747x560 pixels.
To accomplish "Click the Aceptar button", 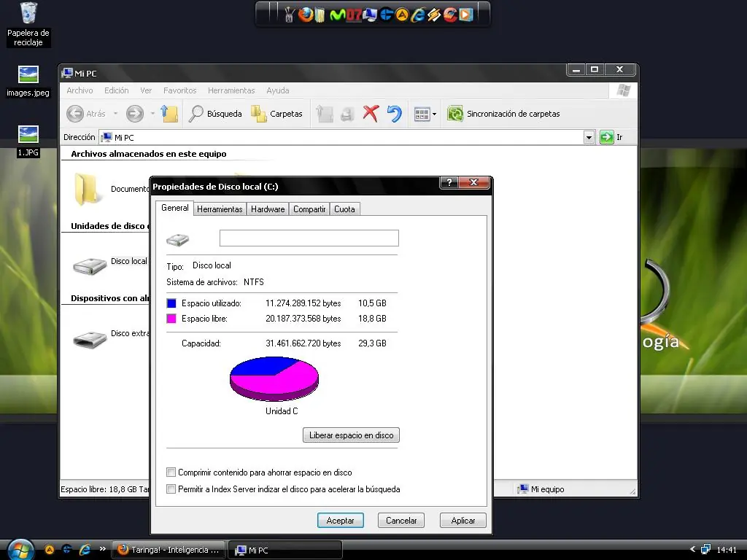I will click(x=340, y=521).
